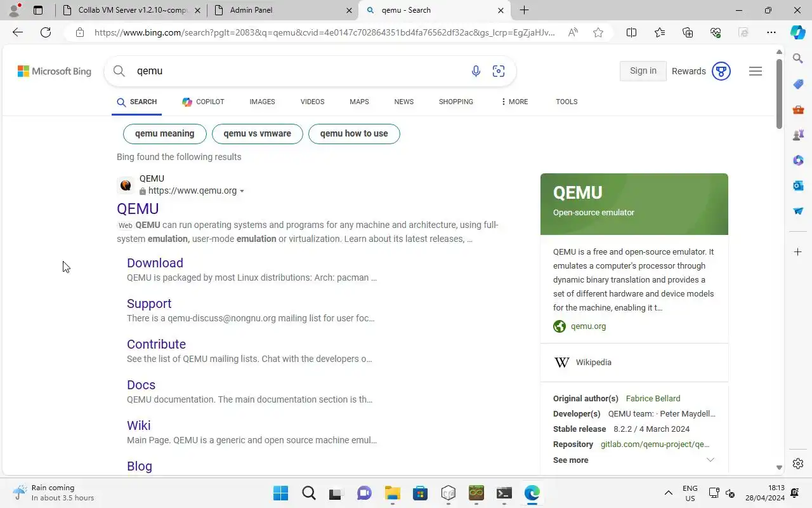
Task: Toggle Read aloud icon in address bar
Action: (573, 32)
